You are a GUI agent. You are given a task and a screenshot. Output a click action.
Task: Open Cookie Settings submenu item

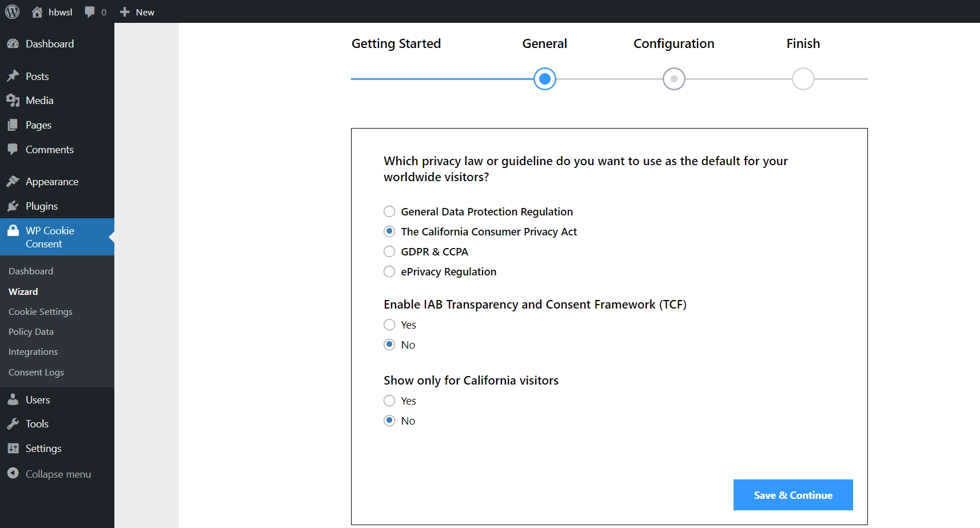point(41,311)
